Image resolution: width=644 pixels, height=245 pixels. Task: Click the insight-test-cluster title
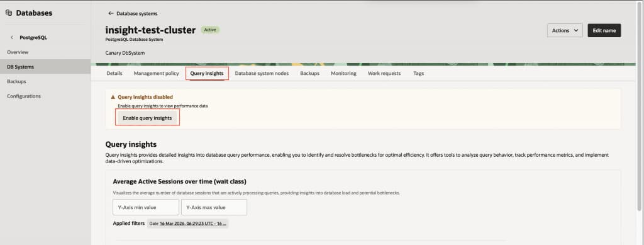[x=150, y=30]
